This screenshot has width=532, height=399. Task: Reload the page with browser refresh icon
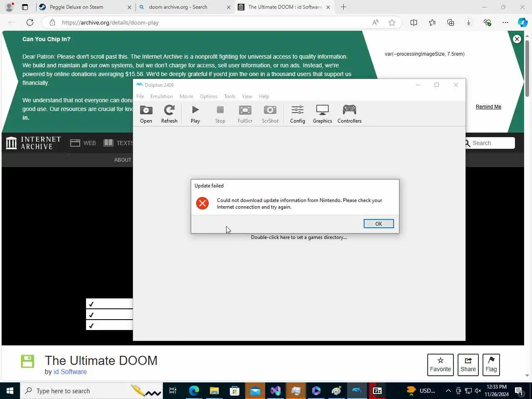(30, 22)
